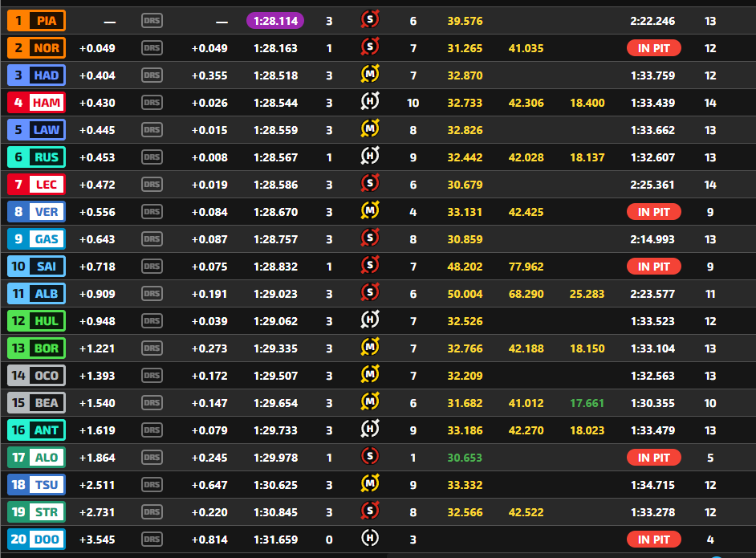Click the purple fastest lap time 1:28.114
This screenshot has width=756, height=558.
click(x=275, y=21)
